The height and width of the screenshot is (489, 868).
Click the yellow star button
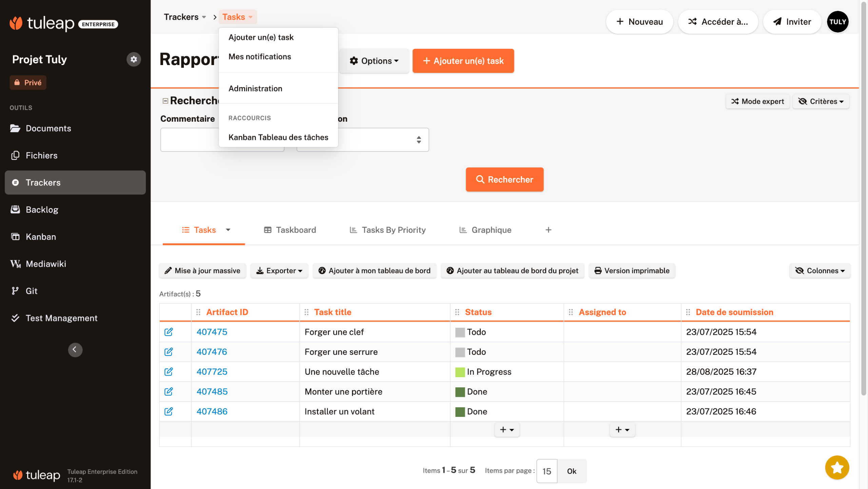click(836, 467)
